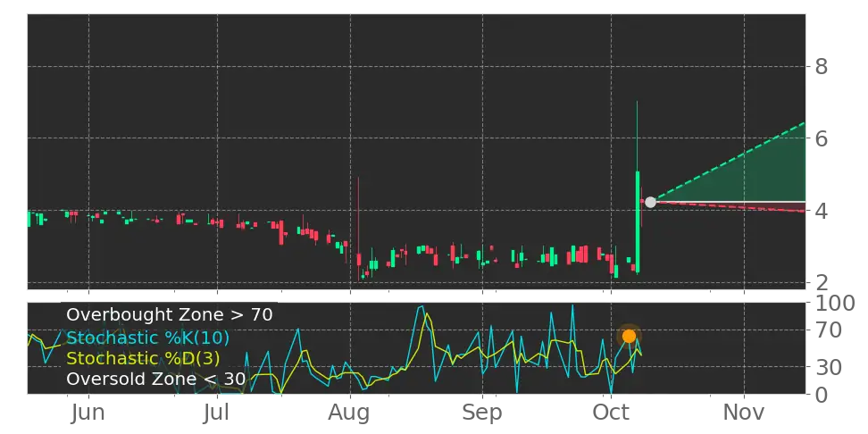Screen dimensions: 868x434
Task: Click the tall green October breakout candle
Action: click(x=638, y=221)
